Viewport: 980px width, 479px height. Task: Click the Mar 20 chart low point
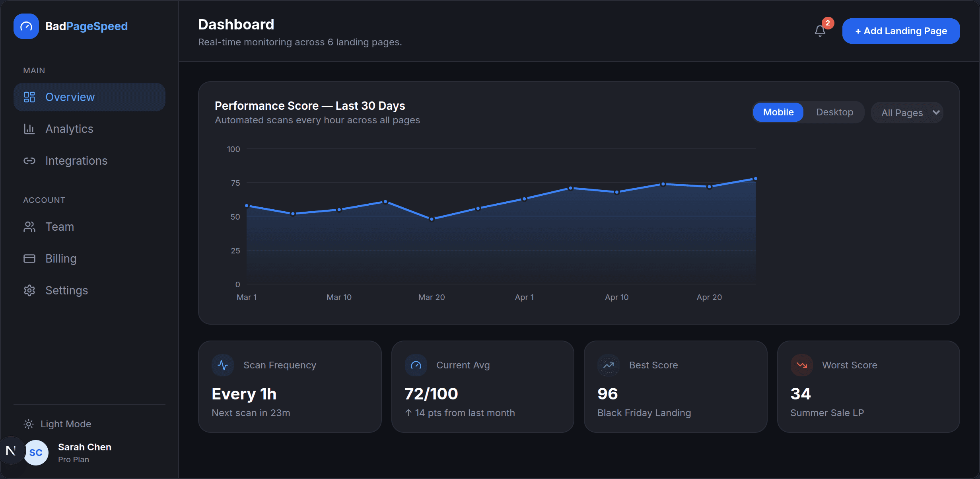coord(432,219)
